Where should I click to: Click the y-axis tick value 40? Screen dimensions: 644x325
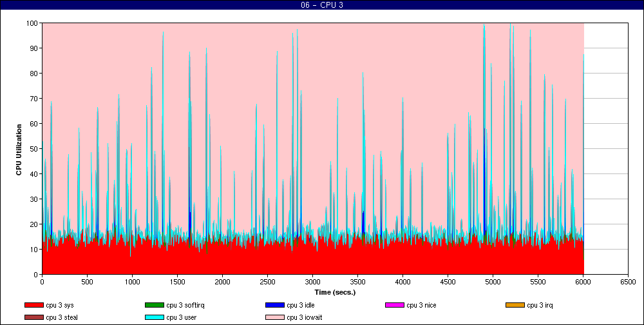coord(34,174)
